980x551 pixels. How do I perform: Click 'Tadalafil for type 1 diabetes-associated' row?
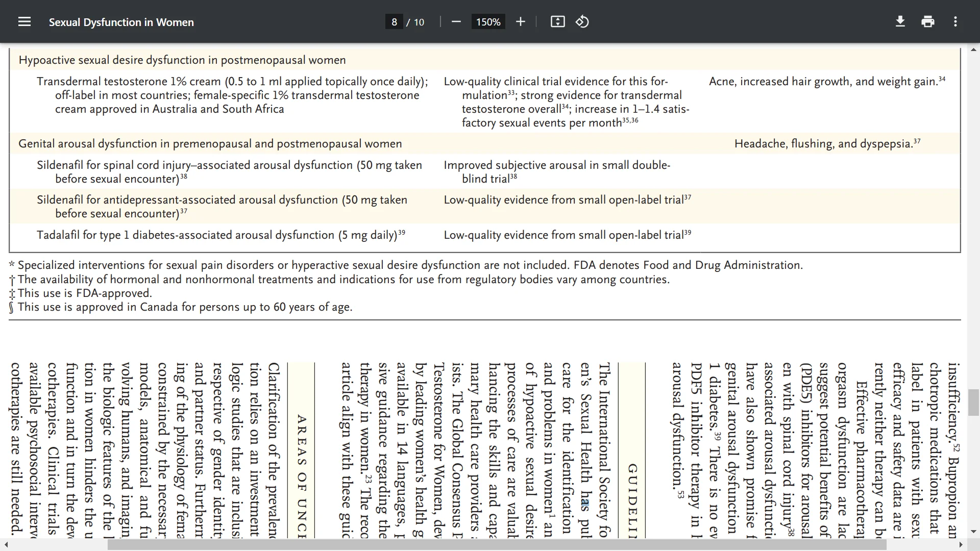(x=220, y=235)
